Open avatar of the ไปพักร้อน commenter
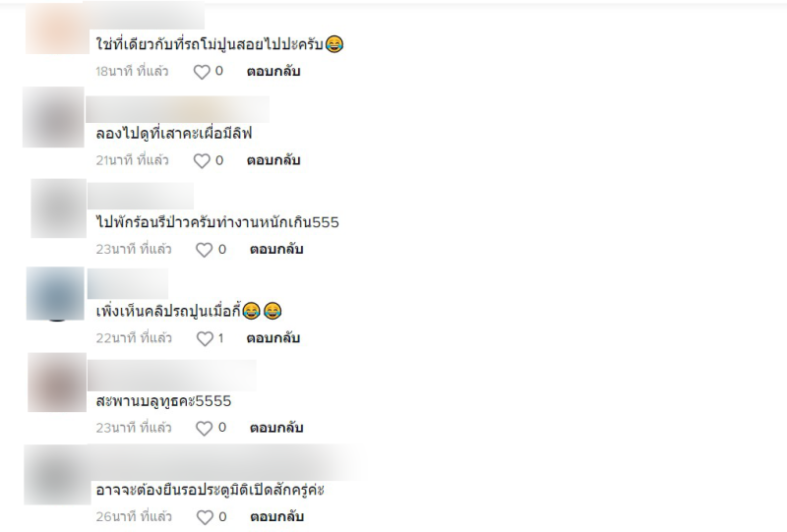Viewport: 787px width, 532px height. tap(59, 207)
